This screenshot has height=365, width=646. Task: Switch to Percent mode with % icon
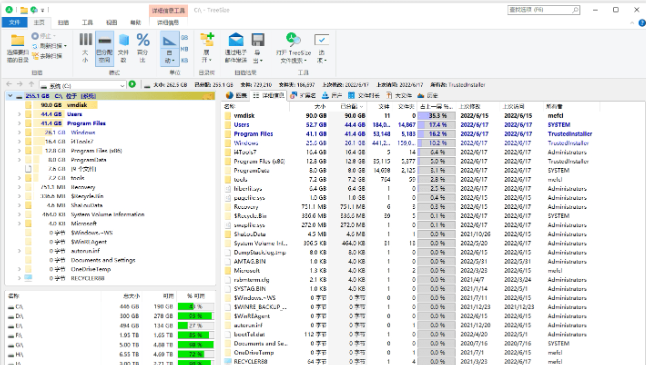tap(143, 40)
